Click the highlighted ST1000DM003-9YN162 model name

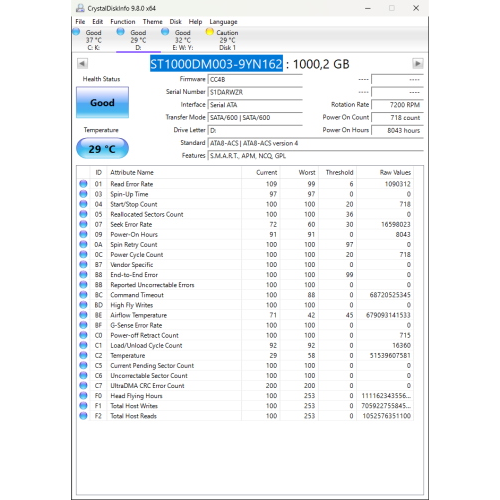[216, 64]
